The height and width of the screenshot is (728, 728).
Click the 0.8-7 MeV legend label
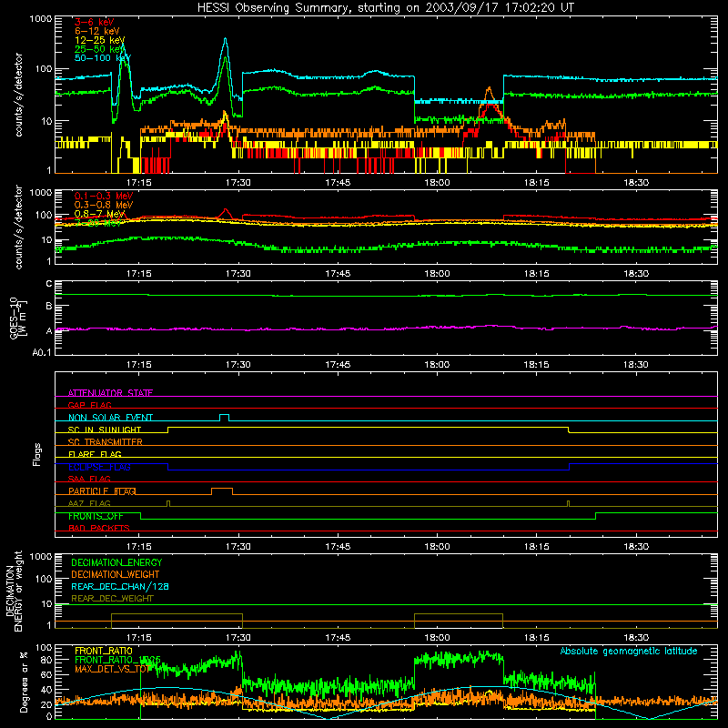(x=99, y=214)
